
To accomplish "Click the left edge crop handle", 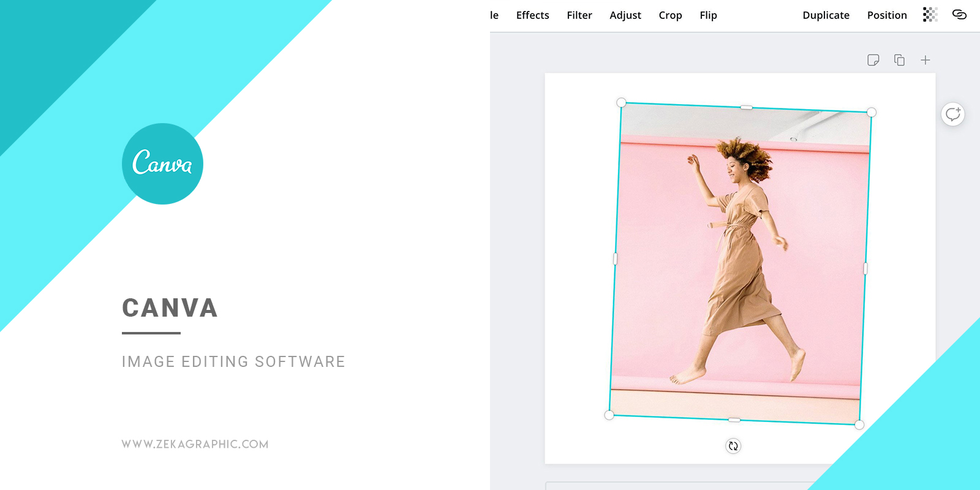I will pos(615,258).
